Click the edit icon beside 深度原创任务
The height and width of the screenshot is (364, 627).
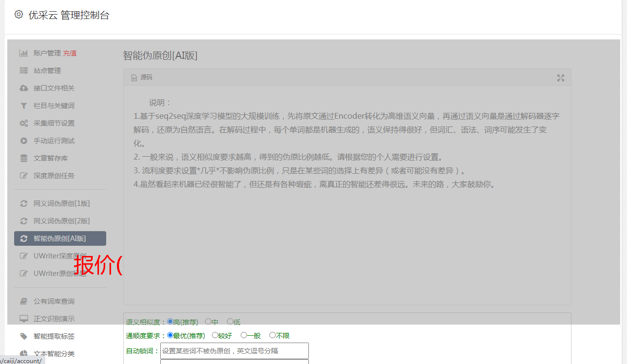point(23,176)
